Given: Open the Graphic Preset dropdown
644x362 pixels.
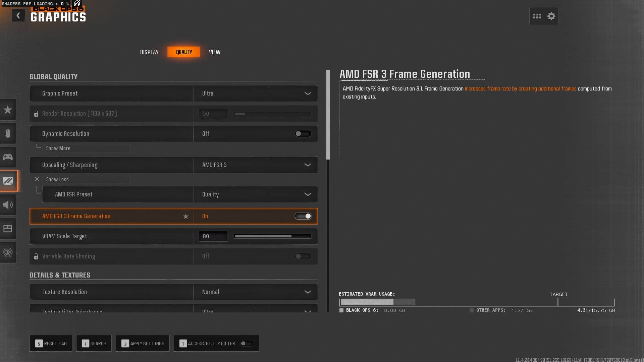Looking at the screenshot, I should click(256, 94).
